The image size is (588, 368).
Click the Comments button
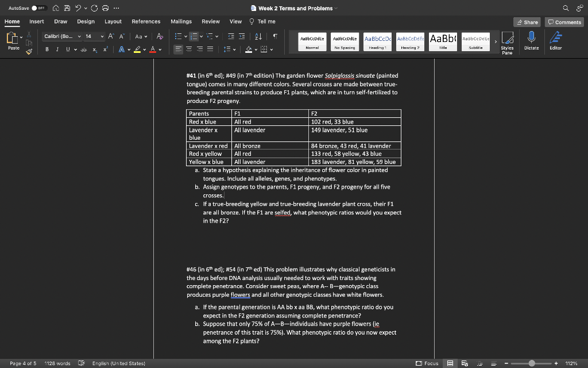tap(564, 22)
